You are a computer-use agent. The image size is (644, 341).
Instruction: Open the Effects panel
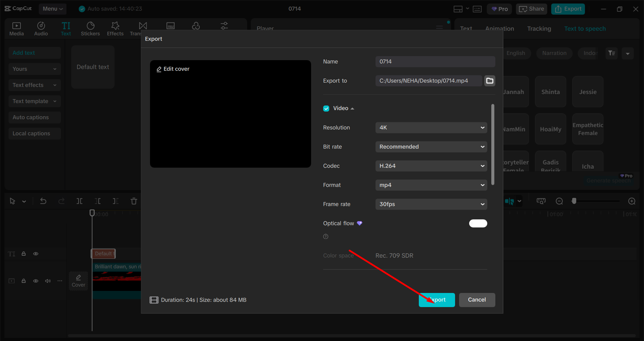115,29
